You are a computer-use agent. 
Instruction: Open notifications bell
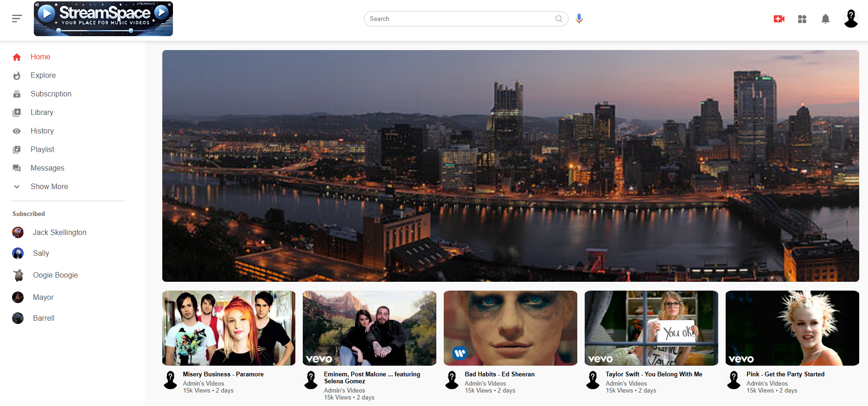pyautogui.click(x=825, y=19)
